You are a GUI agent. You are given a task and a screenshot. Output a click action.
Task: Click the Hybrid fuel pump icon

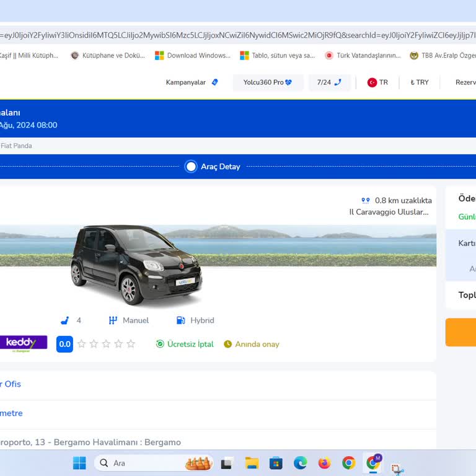180,320
